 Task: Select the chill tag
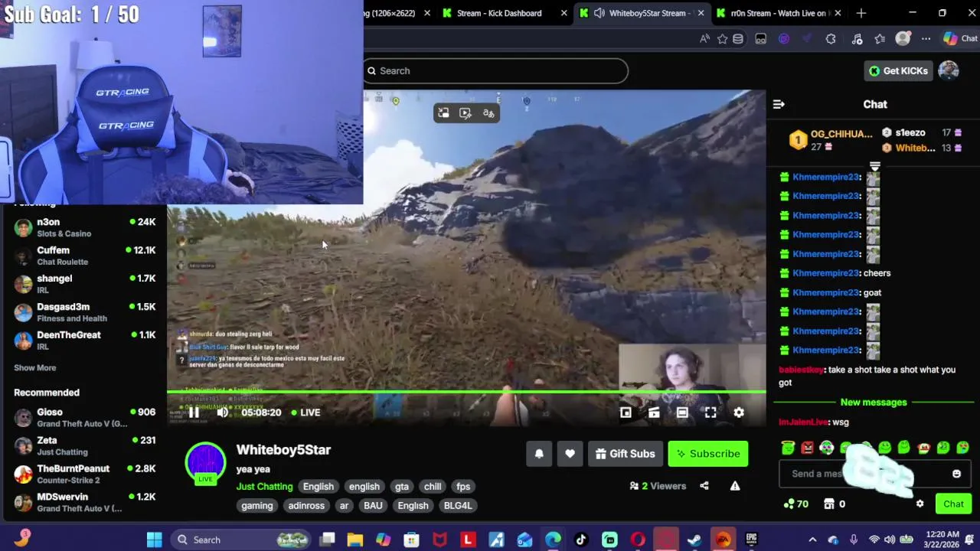pos(433,487)
